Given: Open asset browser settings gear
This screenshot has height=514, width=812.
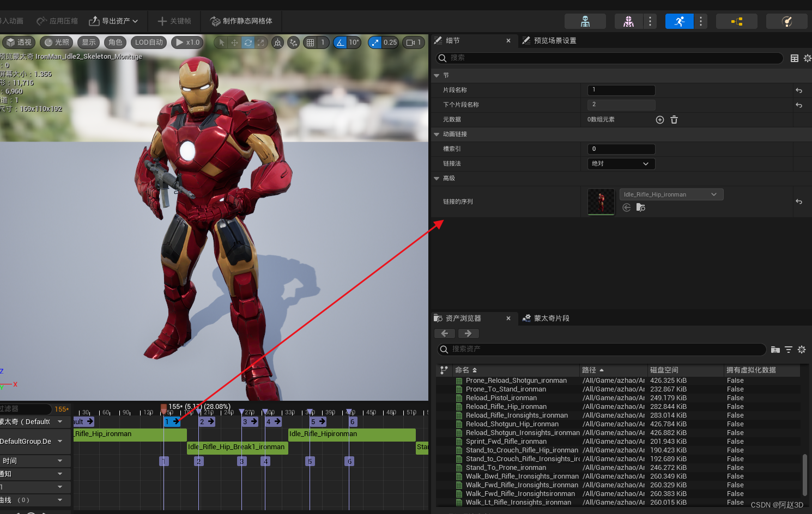Looking at the screenshot, I should point(802,350).
